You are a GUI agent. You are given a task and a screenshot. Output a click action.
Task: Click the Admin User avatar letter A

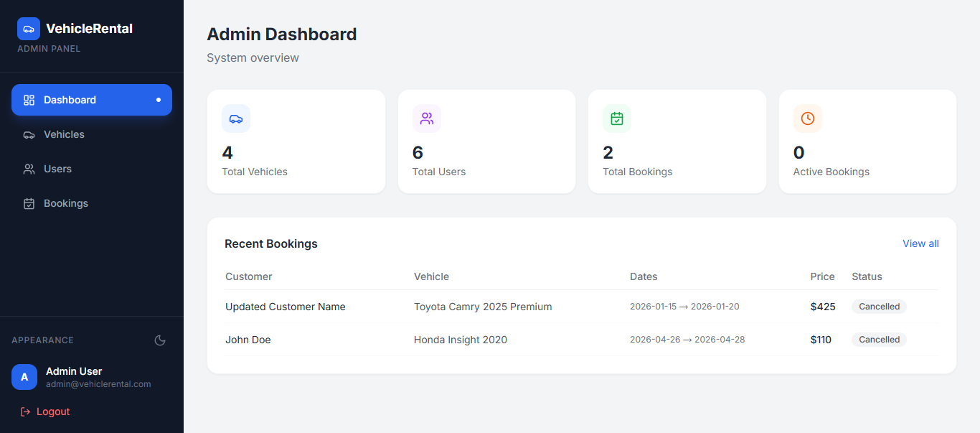click(x=24, y=377)
